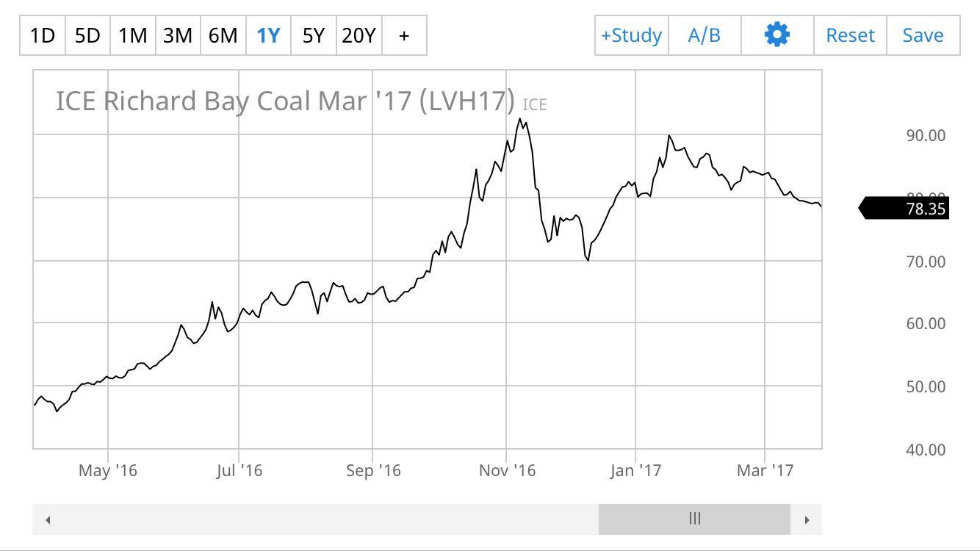Image resolution: width=980 pixels, height=551 pixels.
Task: Open chart settings gear icon
Action: click(x=777, y=35)
